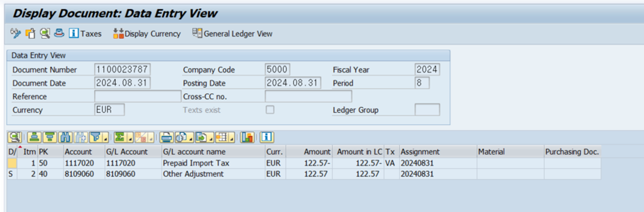
Task: Open the Views dropdown arrow
Action: tap(191, 137)
